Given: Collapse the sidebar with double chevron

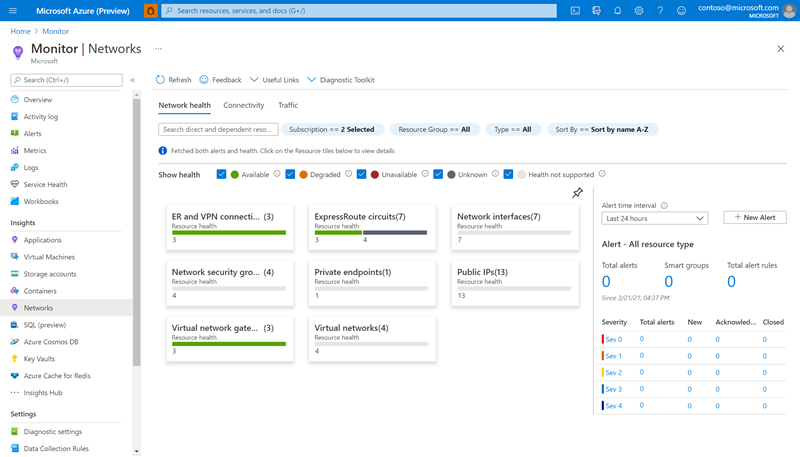Looking at the screenshot, I should [x=134, y=80].
